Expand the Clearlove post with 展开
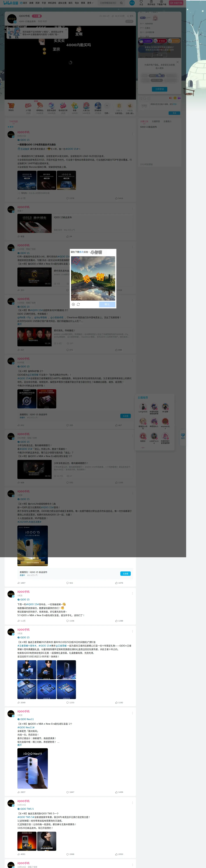The image size is (206, 868). point(20,324)
